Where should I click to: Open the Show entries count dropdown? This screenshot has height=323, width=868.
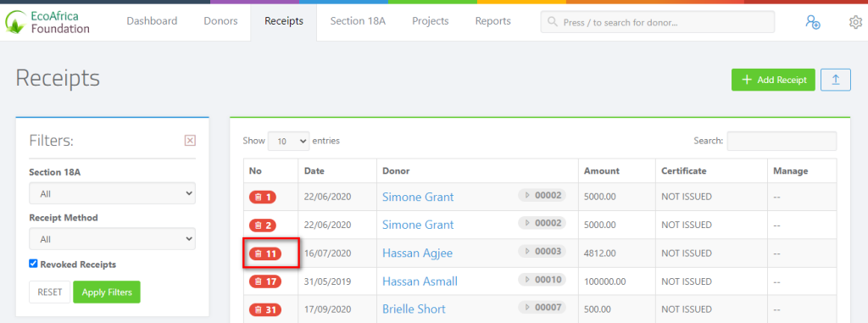(x=288, y=142)
